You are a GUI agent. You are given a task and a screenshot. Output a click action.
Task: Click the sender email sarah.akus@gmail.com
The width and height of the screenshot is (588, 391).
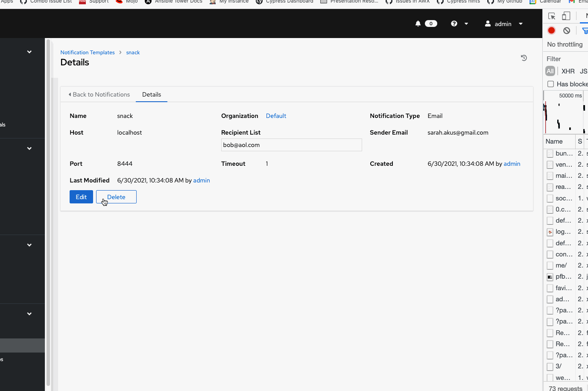(x=458, y=132)
